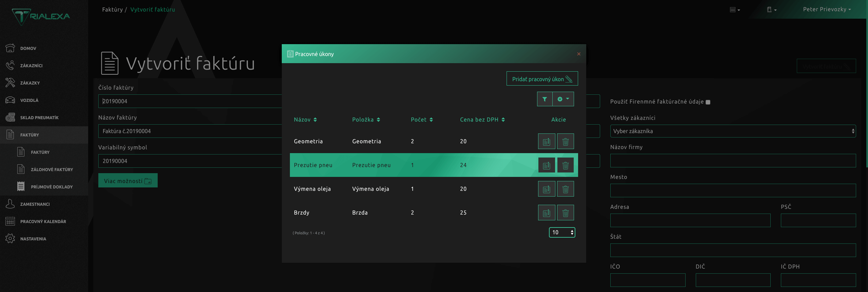Click the Viac možností button
This screenshot has height=292, width=868.
[x=128, y=181]
